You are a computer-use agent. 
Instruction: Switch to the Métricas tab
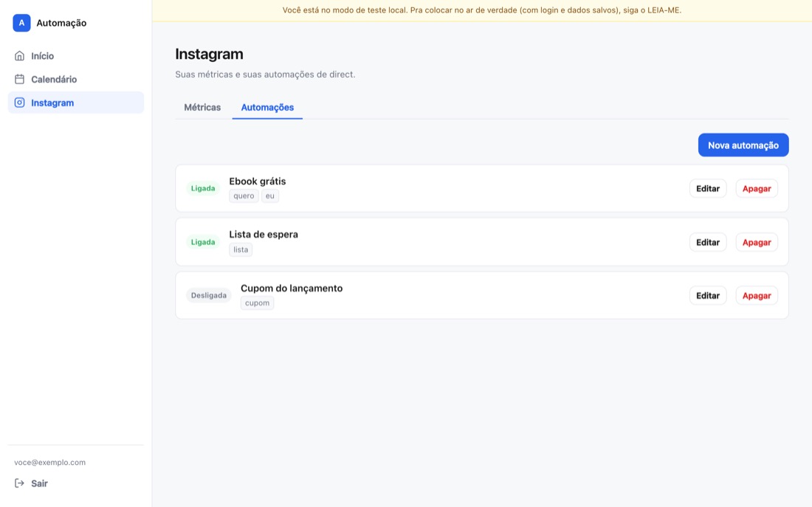pos(202,107)
